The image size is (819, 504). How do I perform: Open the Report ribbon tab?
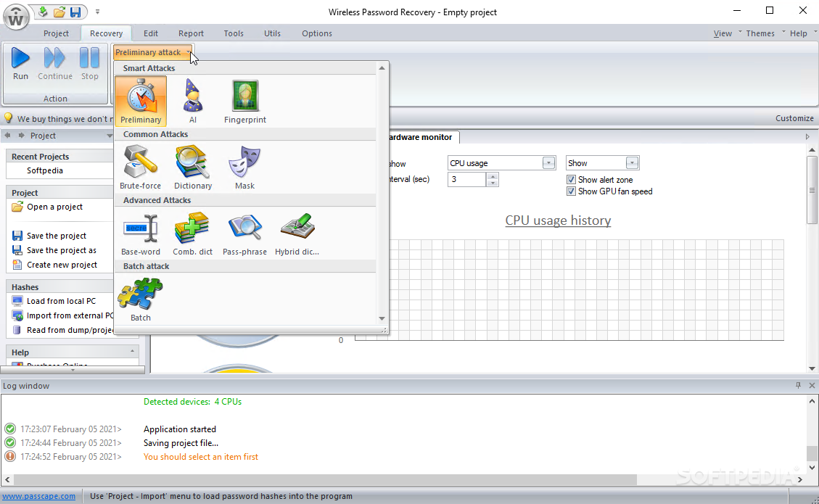pos(191,33)
